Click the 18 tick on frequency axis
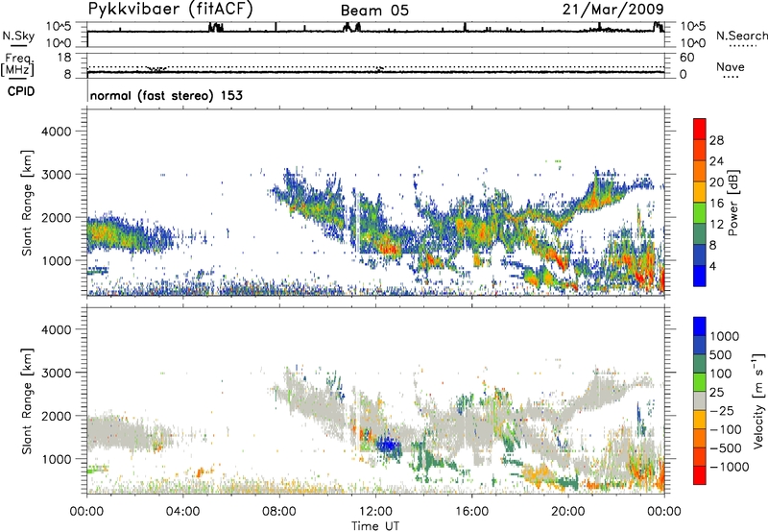Image resolution: width=768 pixels, height=532 pixels. [64, 58]
